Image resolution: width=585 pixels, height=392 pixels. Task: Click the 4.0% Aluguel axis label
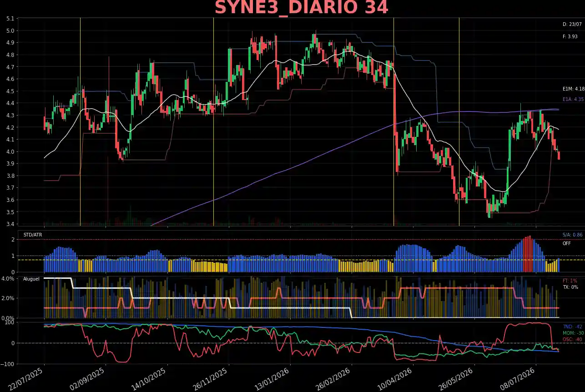click(x=9, y=278)
